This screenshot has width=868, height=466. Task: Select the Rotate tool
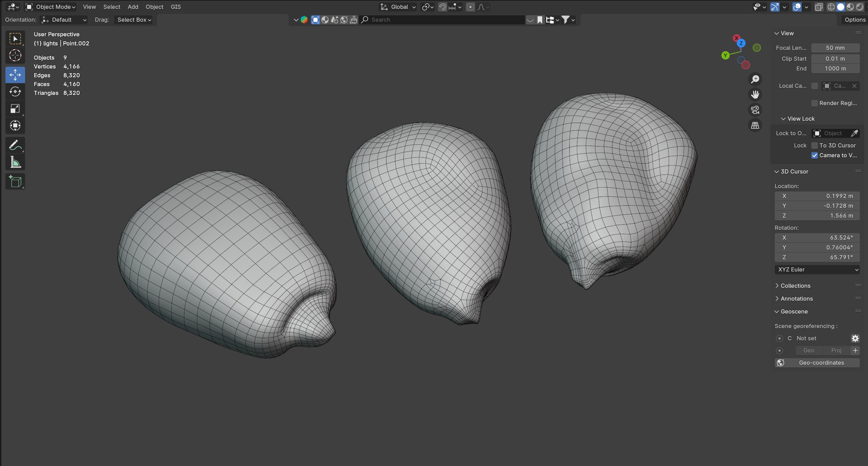pyautogui.click(x=15, y=92)
